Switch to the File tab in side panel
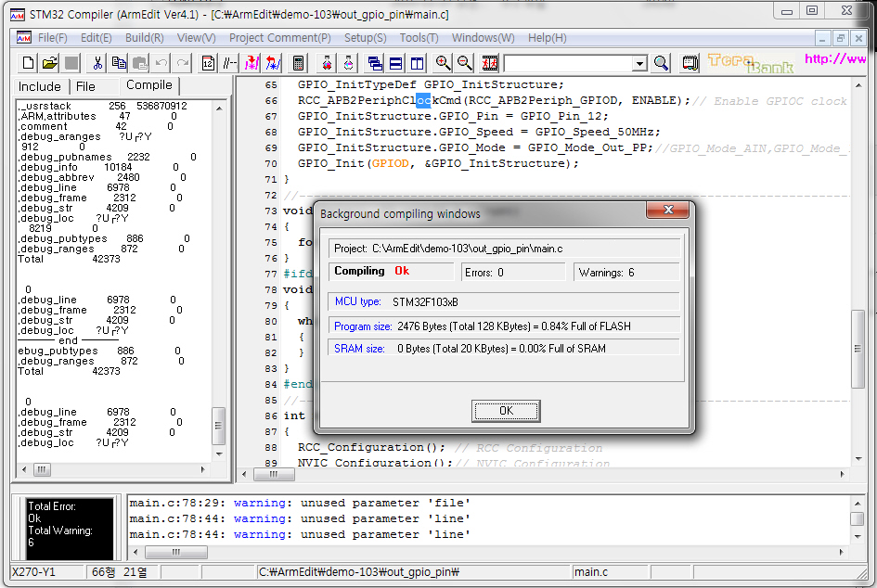Viewport: 877px width, 588px height. (x=85, y=86)
